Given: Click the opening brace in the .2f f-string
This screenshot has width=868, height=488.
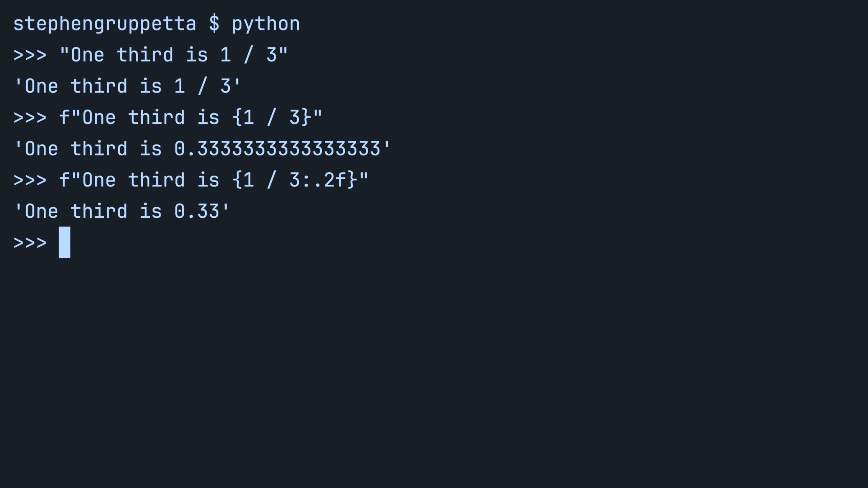Looking at the screenshot, I should pos(237,180).
